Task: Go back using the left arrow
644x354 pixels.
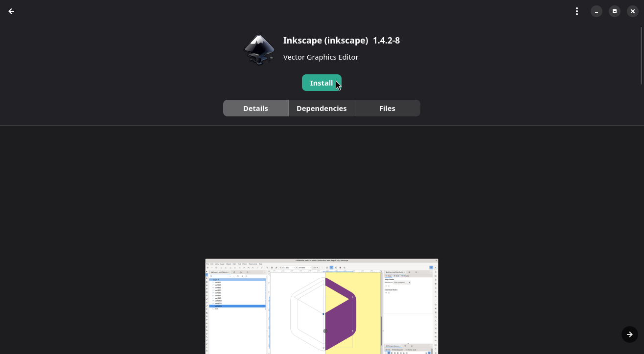Action: point(11,11)
